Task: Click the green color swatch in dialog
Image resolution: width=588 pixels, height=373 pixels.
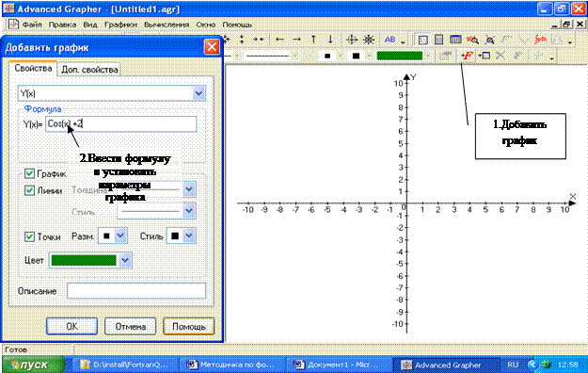Action: coord(84,260)
